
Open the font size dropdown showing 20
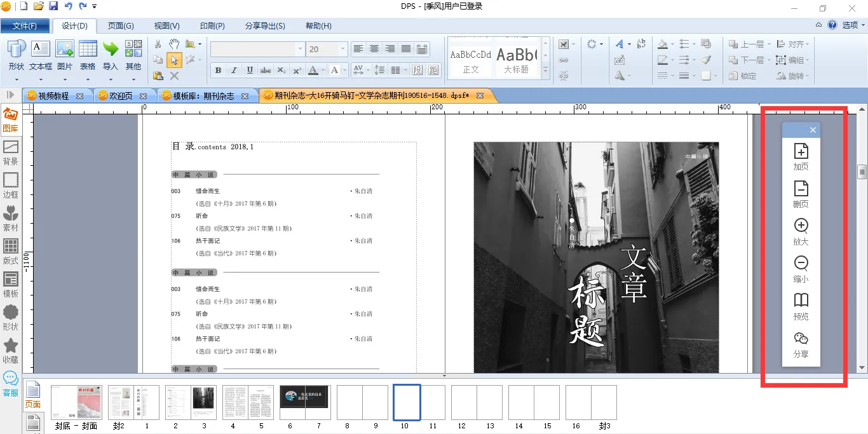pyautogui.click(x=343, y=49)
